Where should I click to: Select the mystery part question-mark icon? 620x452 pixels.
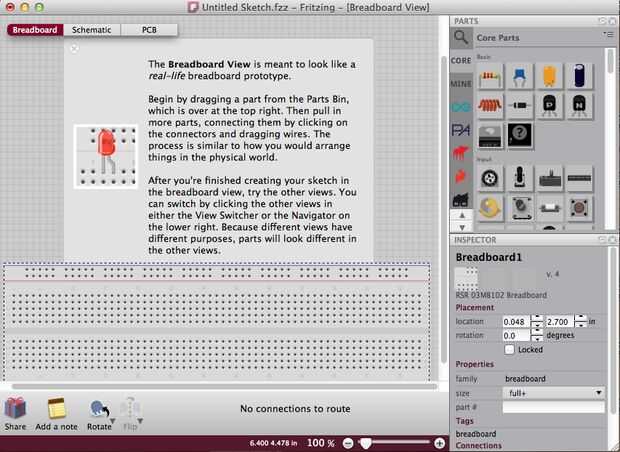(520, 136)
